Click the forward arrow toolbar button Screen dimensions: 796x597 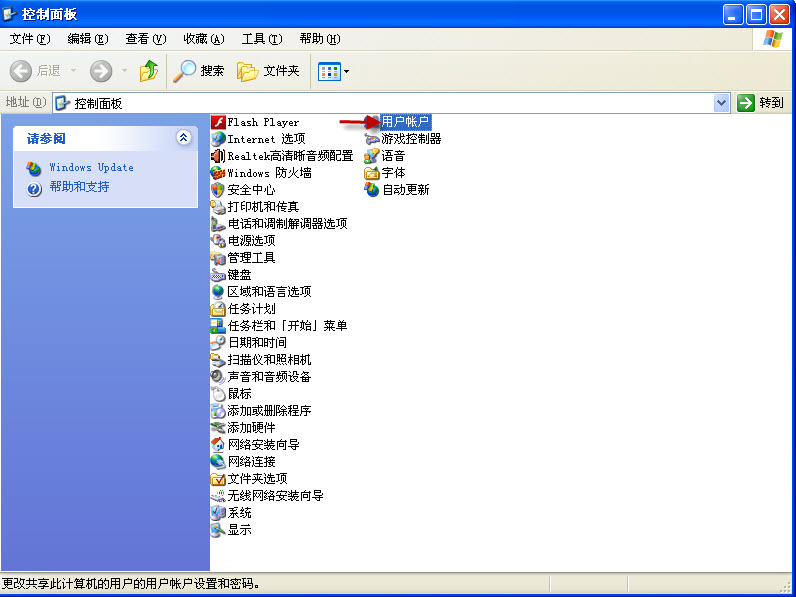(x=101, y=71)
